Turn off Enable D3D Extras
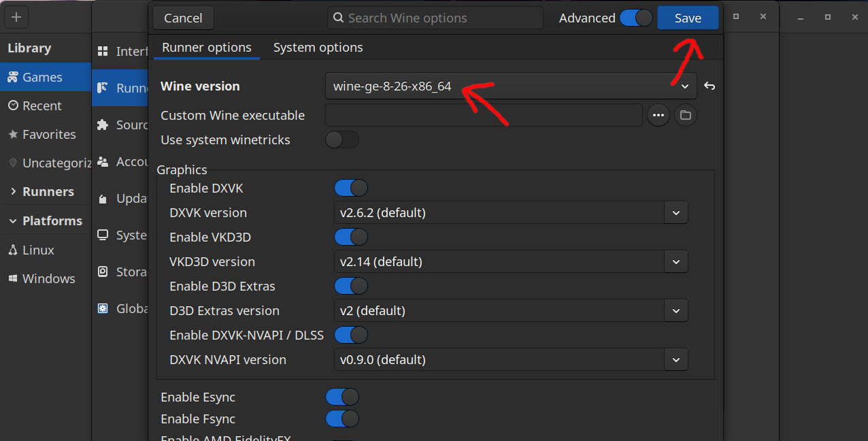Viewport: 868px width, 441px height. click(351, 286)
